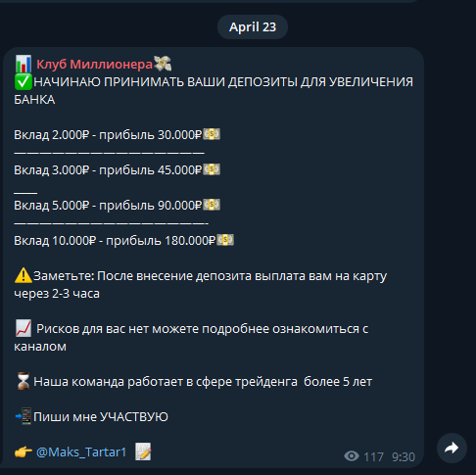
Task: Click the rising chart emoji near Рисков
Action: [24, 328]
